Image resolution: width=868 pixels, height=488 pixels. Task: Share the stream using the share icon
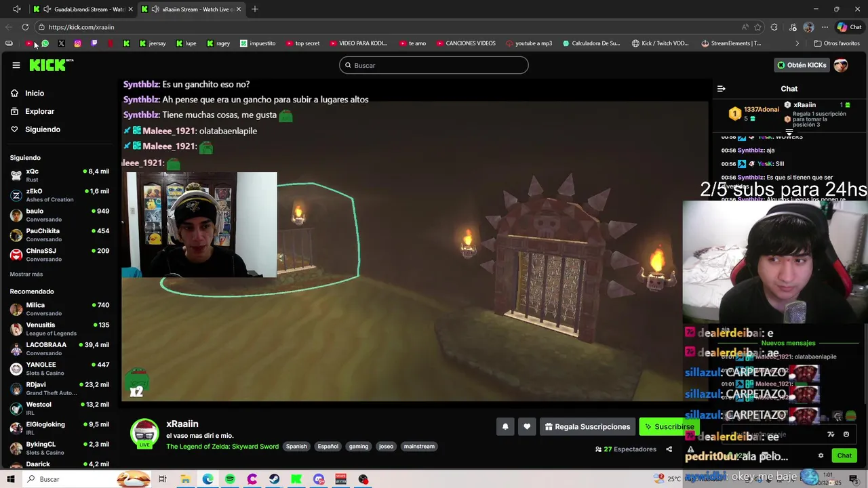click(669, 449)
